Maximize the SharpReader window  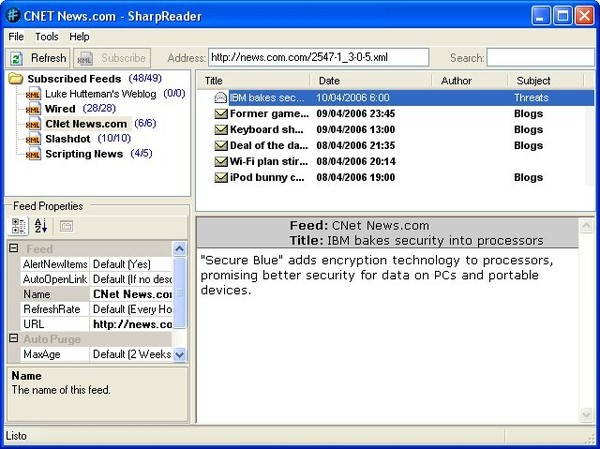point(562,16)
